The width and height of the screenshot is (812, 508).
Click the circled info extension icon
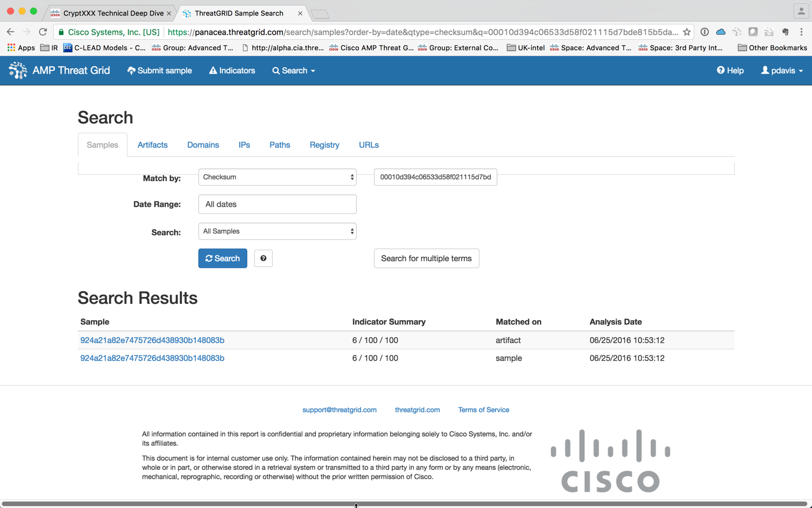(x=704, y=32)
